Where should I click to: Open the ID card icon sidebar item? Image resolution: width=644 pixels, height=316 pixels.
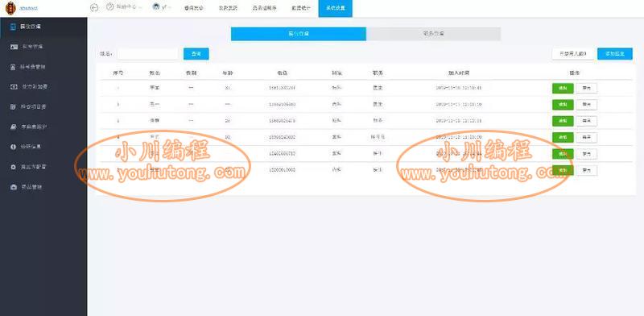(14, 47)
